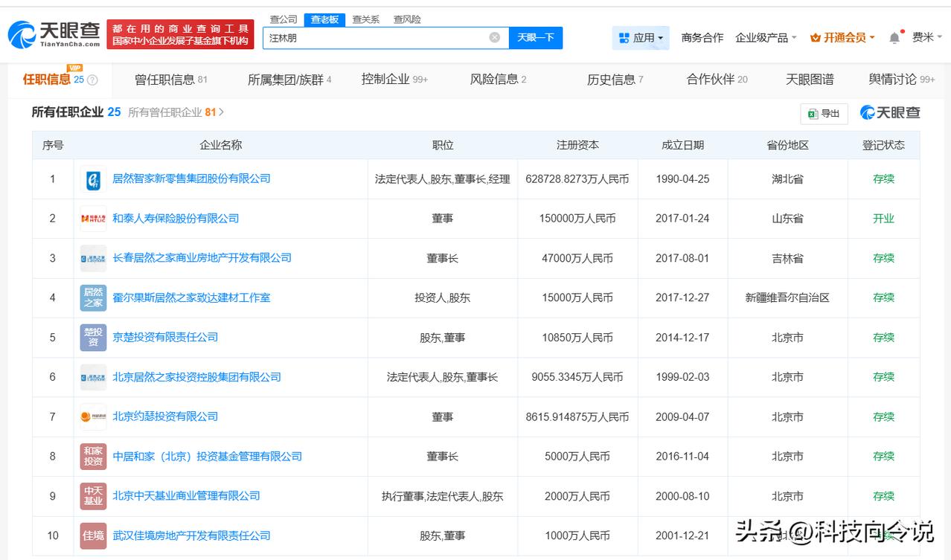Viewport: 951px width, 560px height.
Task: Select the 任职信息 25 tab
Action: (60, 80)
